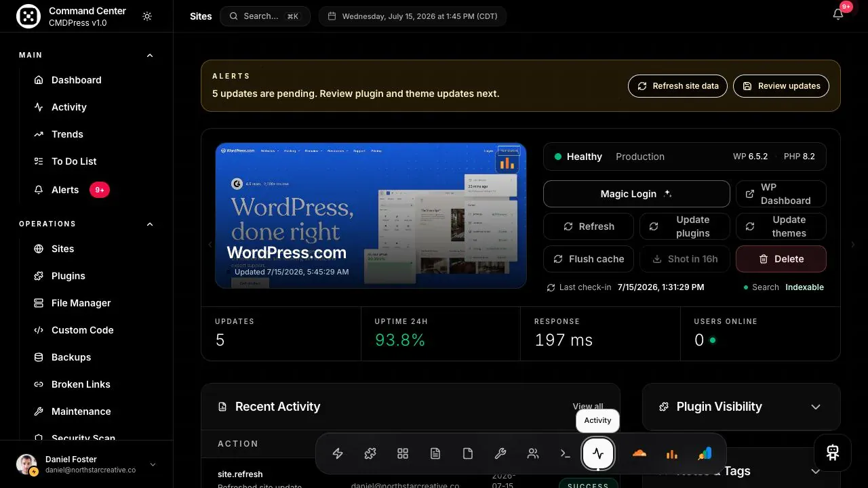Click Update plugins button
The height and width of the screenshot is (488, 868).
coord(685,226)
